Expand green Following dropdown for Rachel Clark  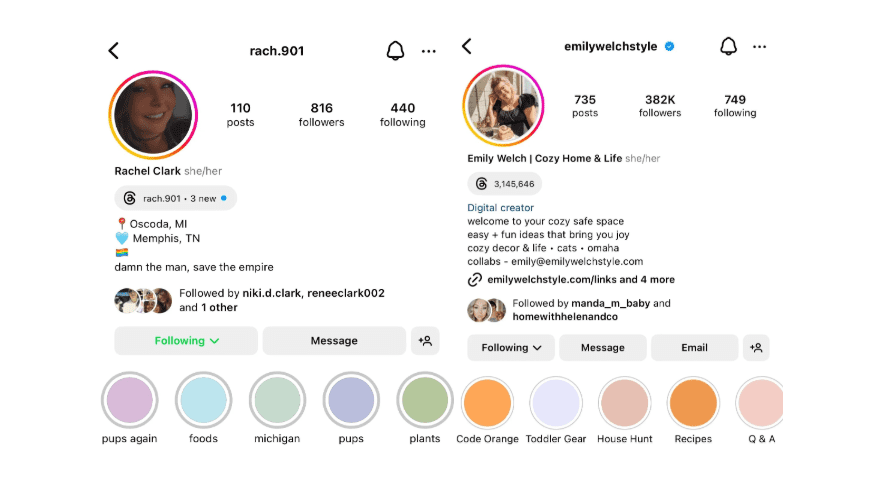(186, 341)
